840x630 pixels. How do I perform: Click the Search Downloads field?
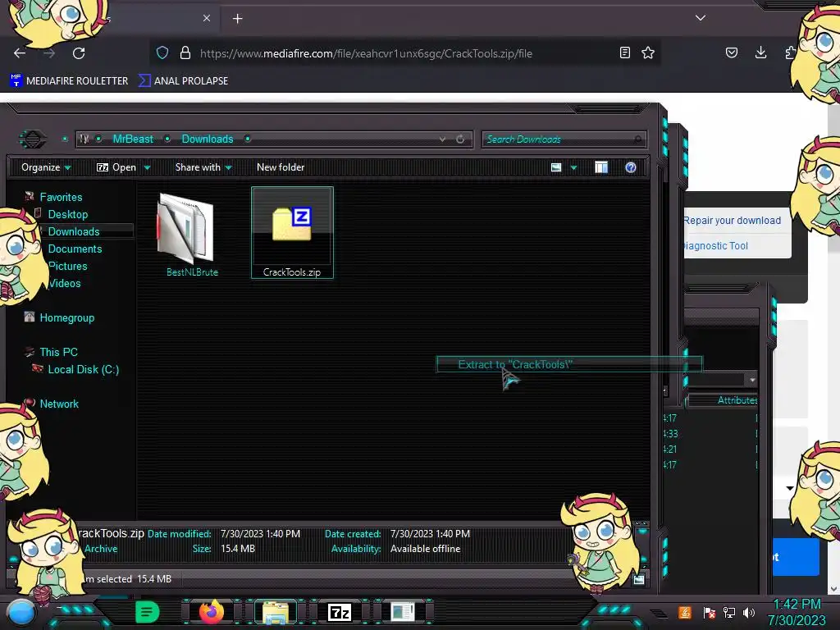click(x=564, y=139)
